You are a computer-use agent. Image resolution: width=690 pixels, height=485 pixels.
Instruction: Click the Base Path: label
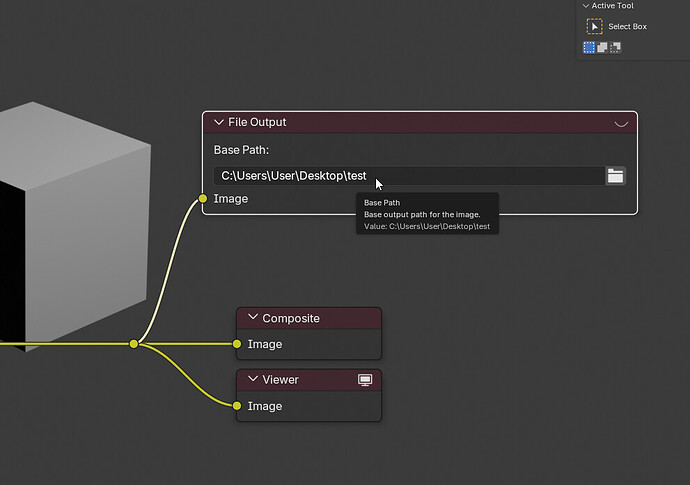pos(241,150)
